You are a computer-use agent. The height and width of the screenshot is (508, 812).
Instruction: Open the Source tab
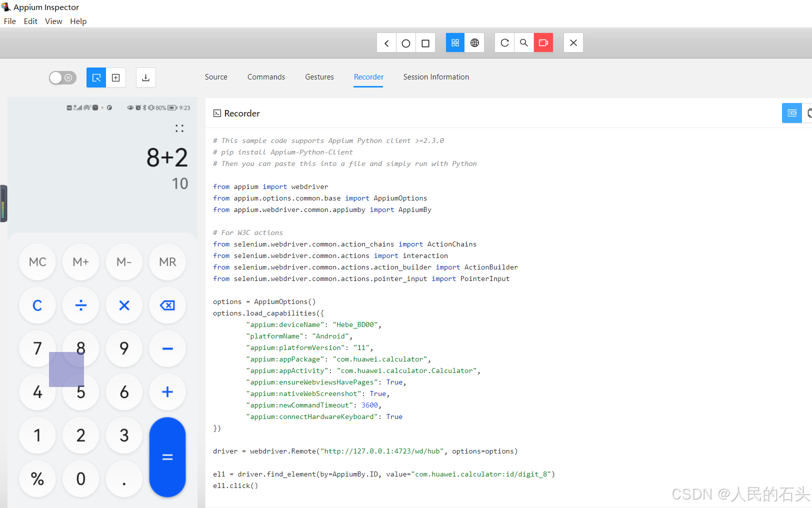(x=216, y=77)
